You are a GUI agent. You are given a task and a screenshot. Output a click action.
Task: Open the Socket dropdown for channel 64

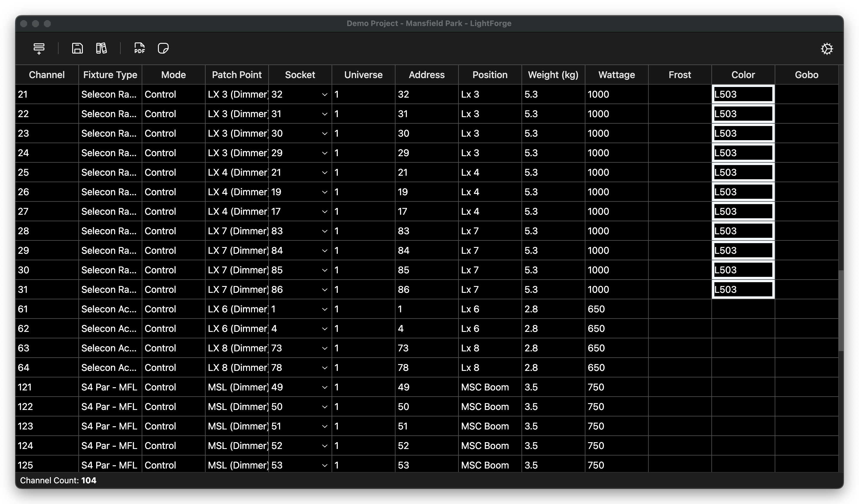[324, 368]
